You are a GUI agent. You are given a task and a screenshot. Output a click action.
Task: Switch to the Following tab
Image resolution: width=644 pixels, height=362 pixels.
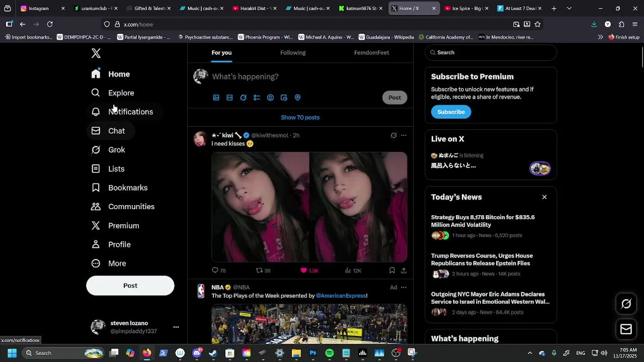(x=293, y=53)
